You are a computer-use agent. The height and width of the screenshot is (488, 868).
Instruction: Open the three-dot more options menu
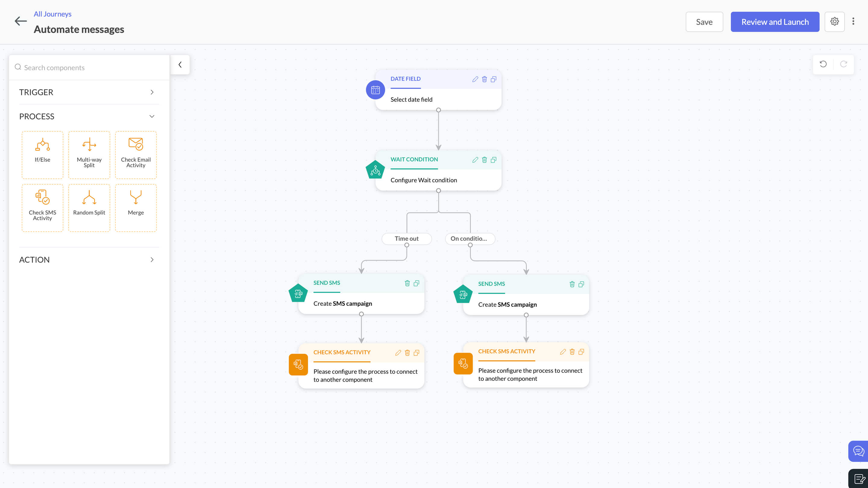tap(853, 21)
